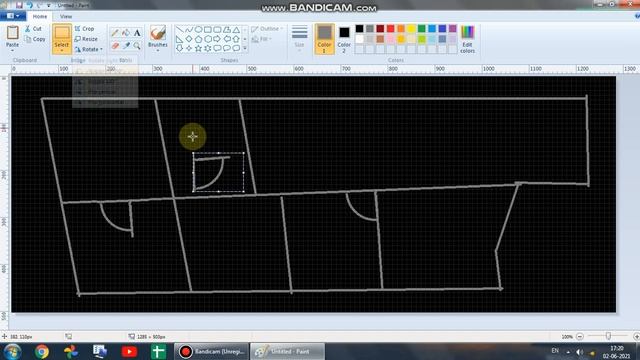
Task: Click the Paste clipboard icon
Action: [13, 33]
